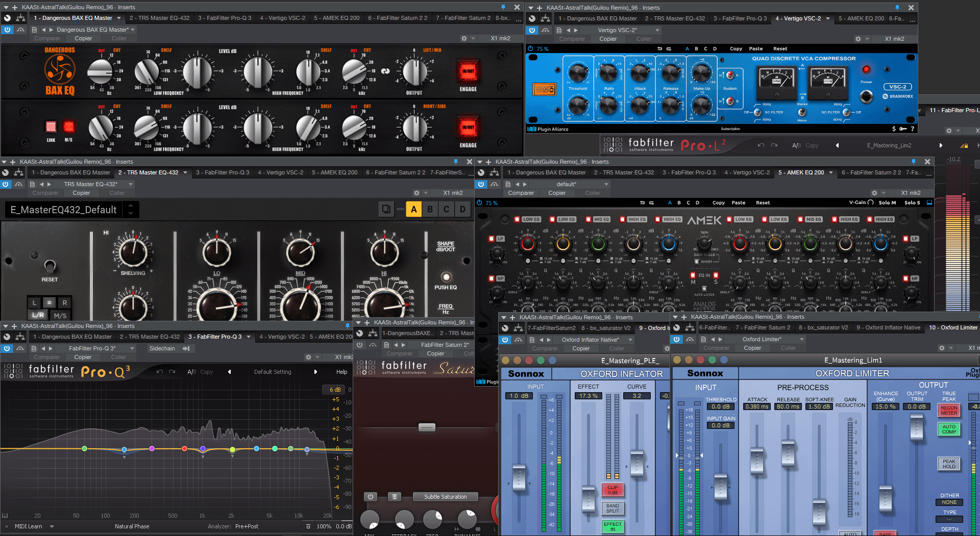Image resolution: width=980 pixels, height=536 pixels.
Task: Click RESET switch on EQ-432
Action: (x=50, y=266)
